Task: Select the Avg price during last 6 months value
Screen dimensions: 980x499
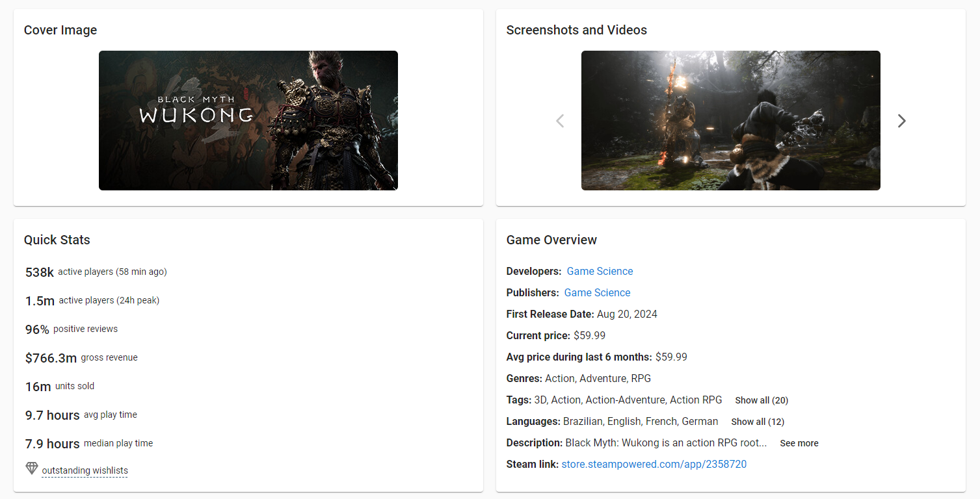Action: point(671,357)
